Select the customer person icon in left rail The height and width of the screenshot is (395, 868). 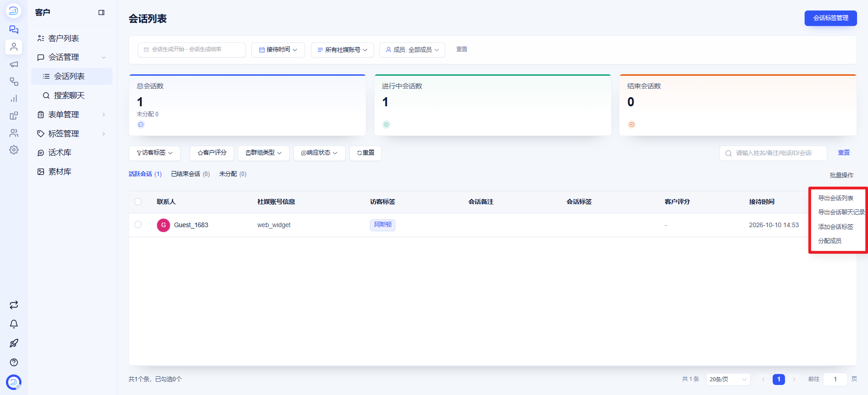tap(14, 47)
